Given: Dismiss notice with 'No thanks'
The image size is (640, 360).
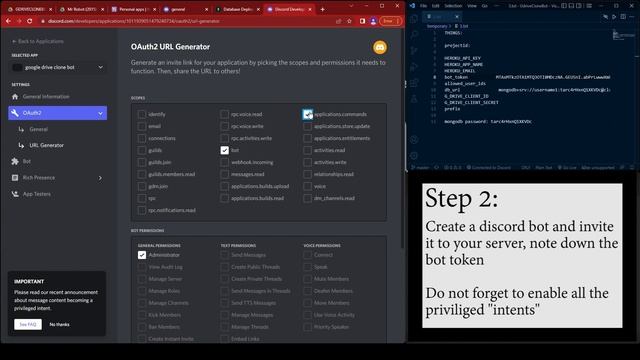Looking at the screenshot, I should point(60,324).
